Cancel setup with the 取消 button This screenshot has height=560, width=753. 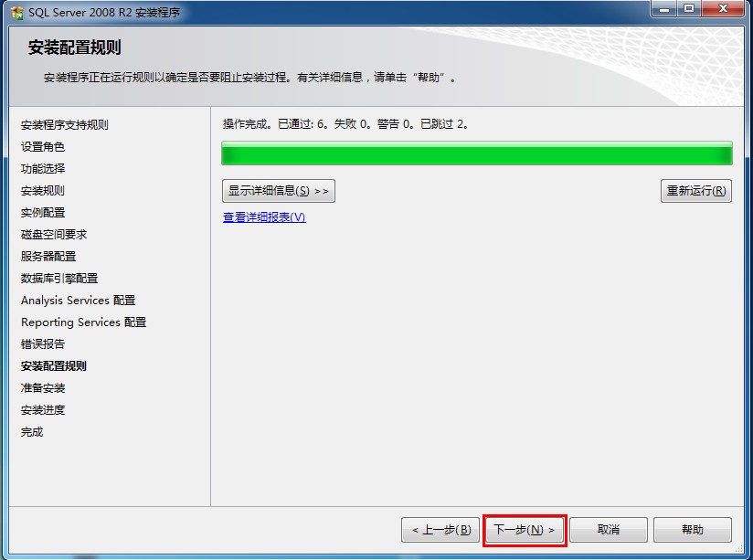609,530
